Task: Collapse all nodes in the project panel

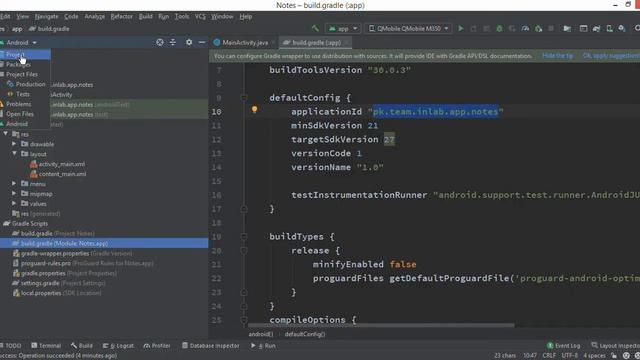Action: click(173, 42)
